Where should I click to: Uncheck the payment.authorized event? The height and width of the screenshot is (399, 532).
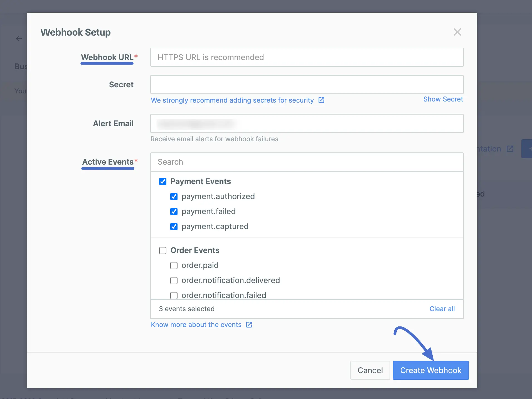coord(174,197)
